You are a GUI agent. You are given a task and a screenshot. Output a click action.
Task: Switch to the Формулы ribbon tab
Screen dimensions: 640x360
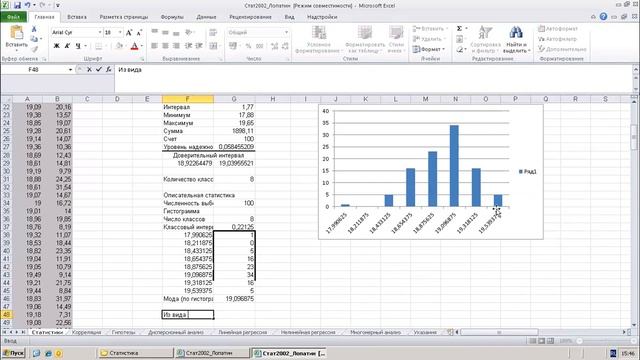coord(172,17)
